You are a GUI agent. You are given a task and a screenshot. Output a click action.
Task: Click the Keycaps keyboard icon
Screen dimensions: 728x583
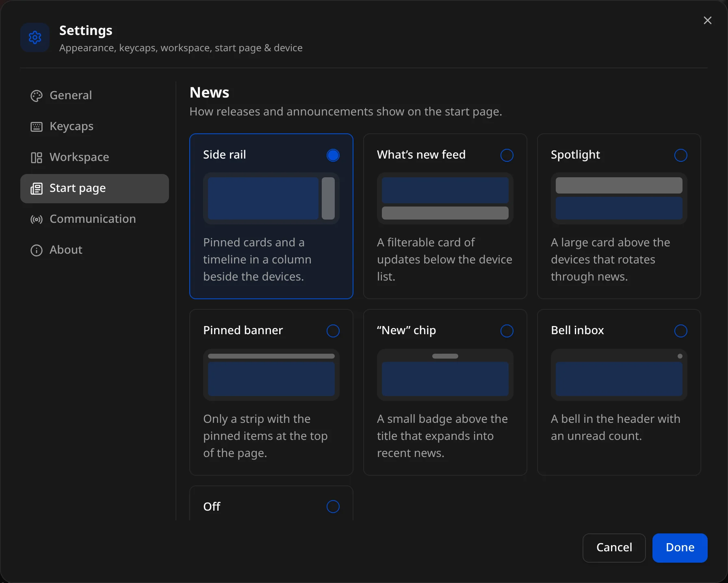coord(37,127)
